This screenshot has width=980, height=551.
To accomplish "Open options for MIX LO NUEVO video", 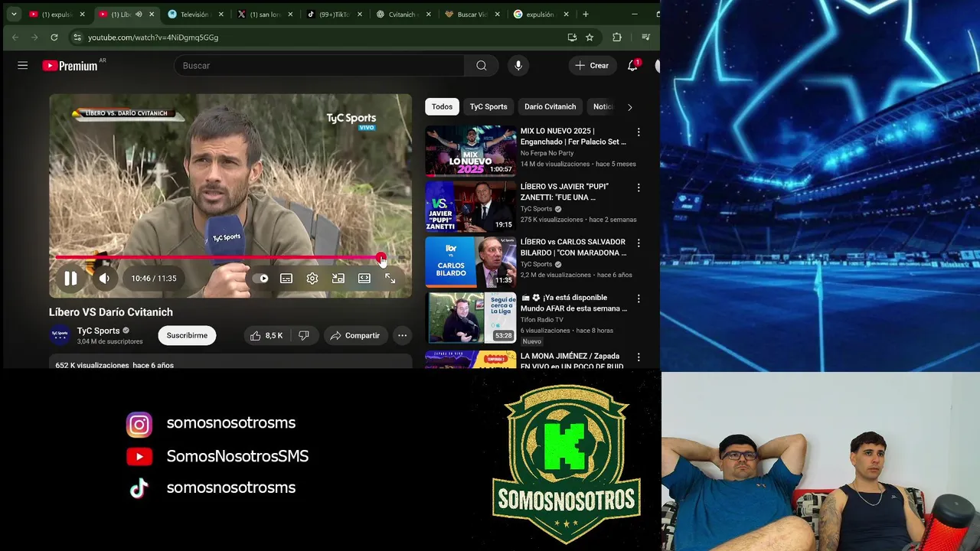I will (639, 132).
